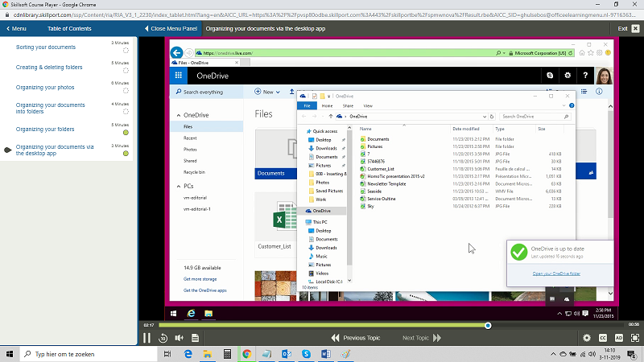The width and height of the screenshot is (644, 362).
Task: Open Outlook from Windows taskbar
Action: [x=287, y=354]
